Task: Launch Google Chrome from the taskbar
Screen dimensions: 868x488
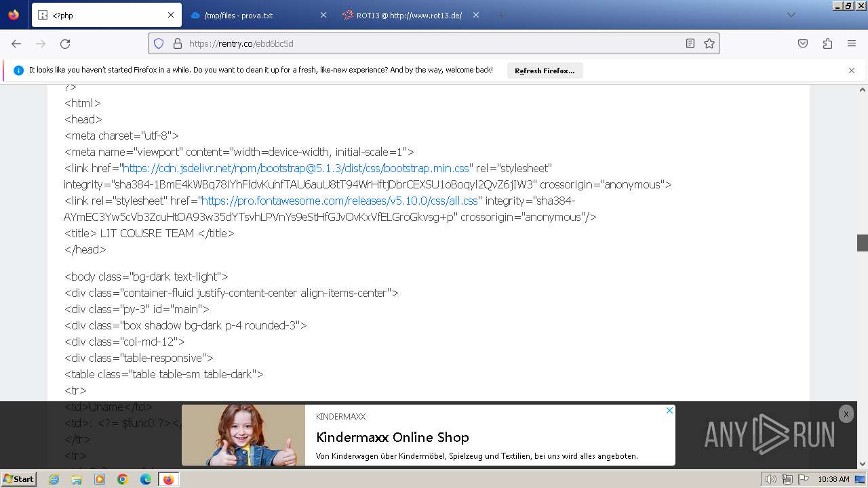Action: [x=123, y=479]
